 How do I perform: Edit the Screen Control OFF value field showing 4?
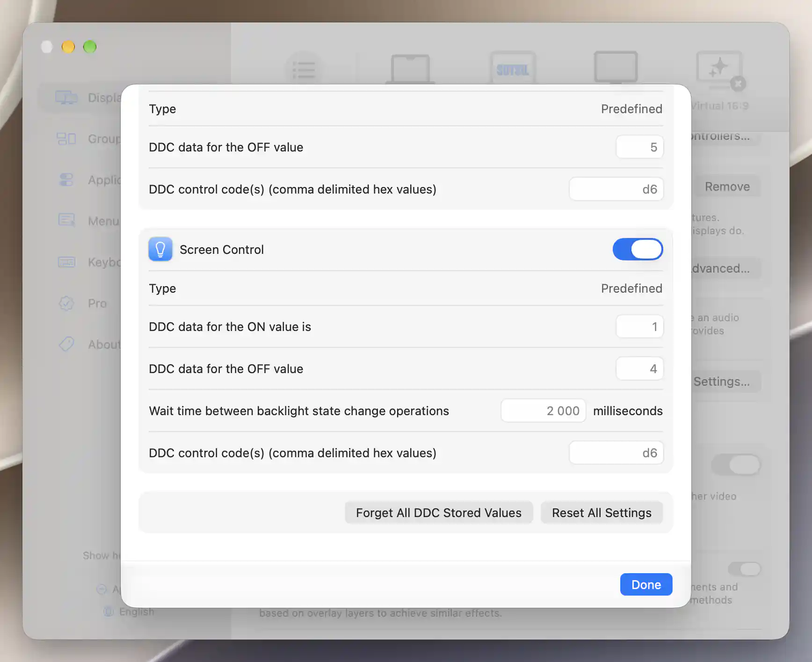pos(639,369)
